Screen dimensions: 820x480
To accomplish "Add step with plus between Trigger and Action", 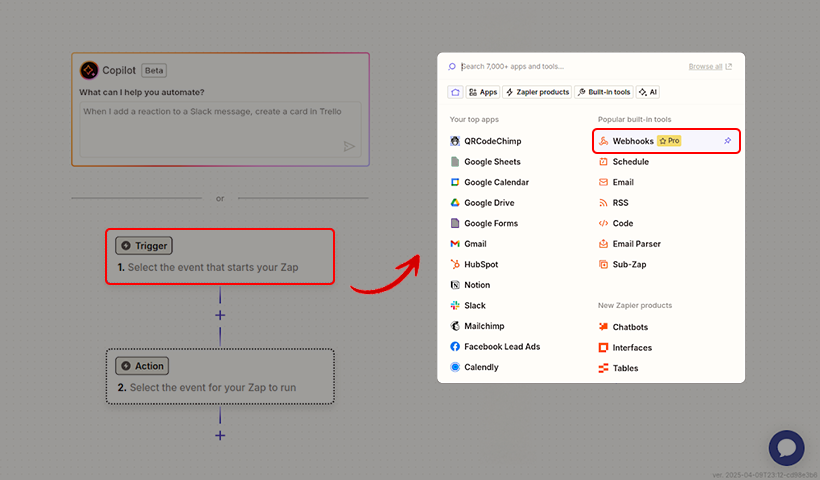I will (x=220, y=315).
